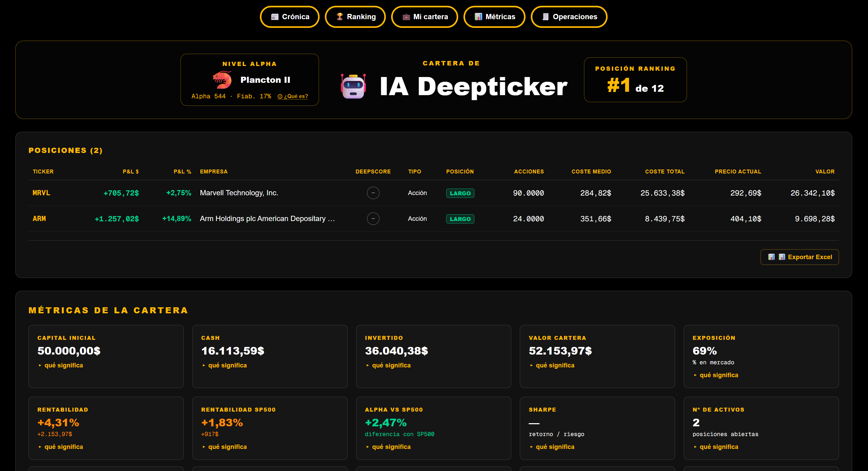868x471 pixels.
Task: Click the PRECIO ACTUAL column header
Action: (738, 172)
